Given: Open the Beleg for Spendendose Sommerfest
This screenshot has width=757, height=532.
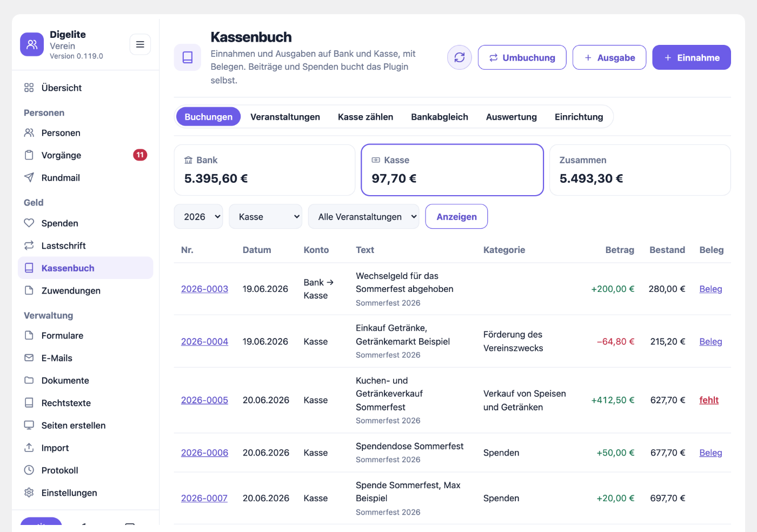Looking at the screenshot, I should [x=710, y=453].
